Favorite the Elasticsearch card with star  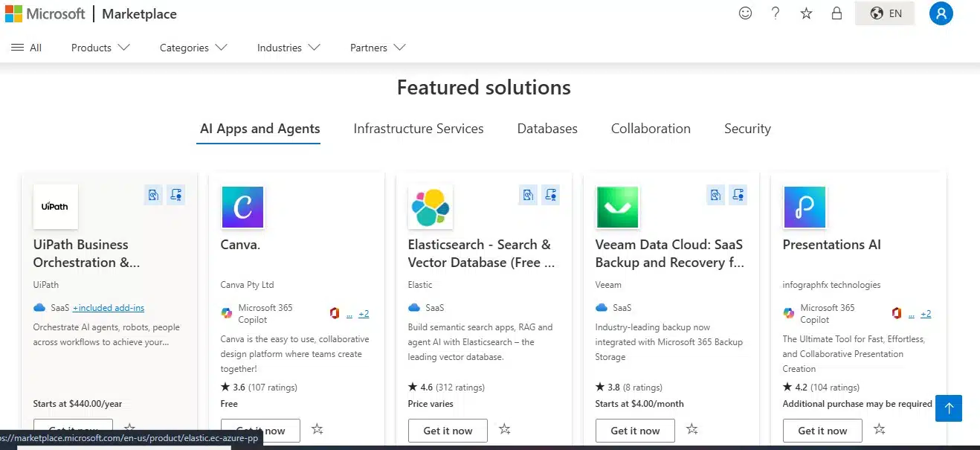pyautogui.click(x=504, y=428)
